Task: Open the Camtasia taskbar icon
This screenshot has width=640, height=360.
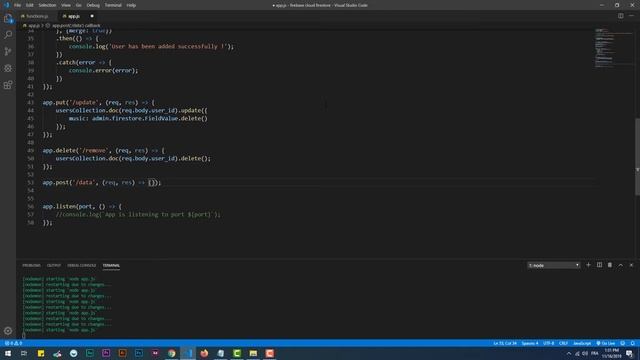Action: pos(237,353)
